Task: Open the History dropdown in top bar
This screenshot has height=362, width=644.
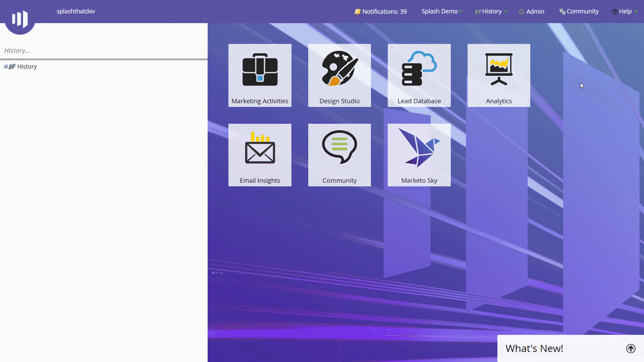Action: (x=491, y=11)
